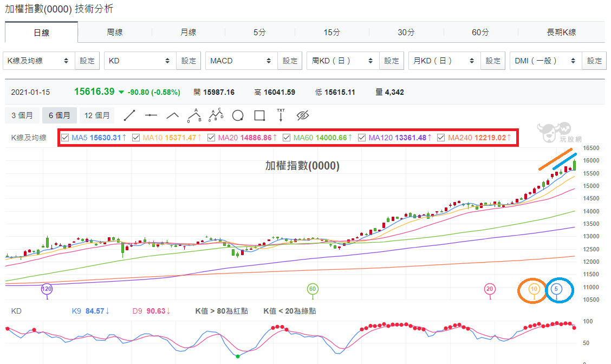
Task: Click the date 2021-01-15
Action: tap(30, 93)
